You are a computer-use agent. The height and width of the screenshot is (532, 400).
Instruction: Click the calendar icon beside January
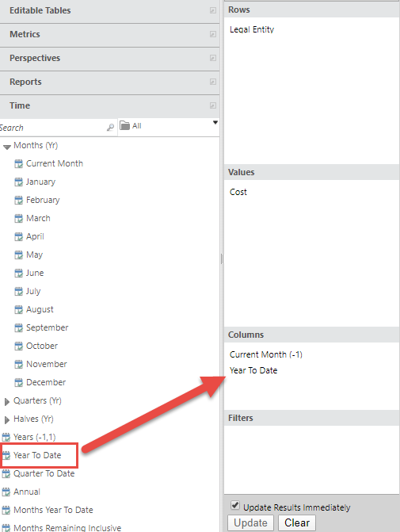tap(19, 182)
